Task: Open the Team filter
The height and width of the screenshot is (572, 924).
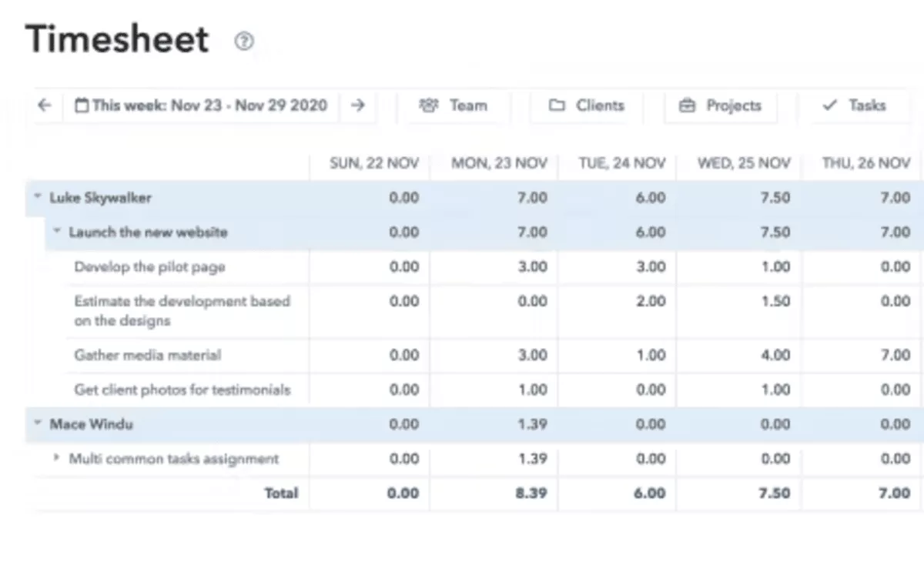Action: coord(456,105)
